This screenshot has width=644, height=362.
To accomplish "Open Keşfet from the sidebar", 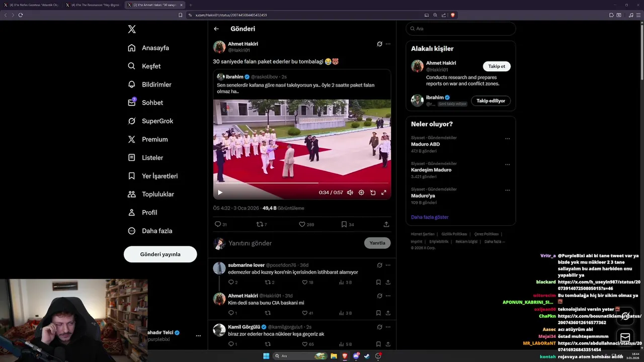I will (144, 66).
